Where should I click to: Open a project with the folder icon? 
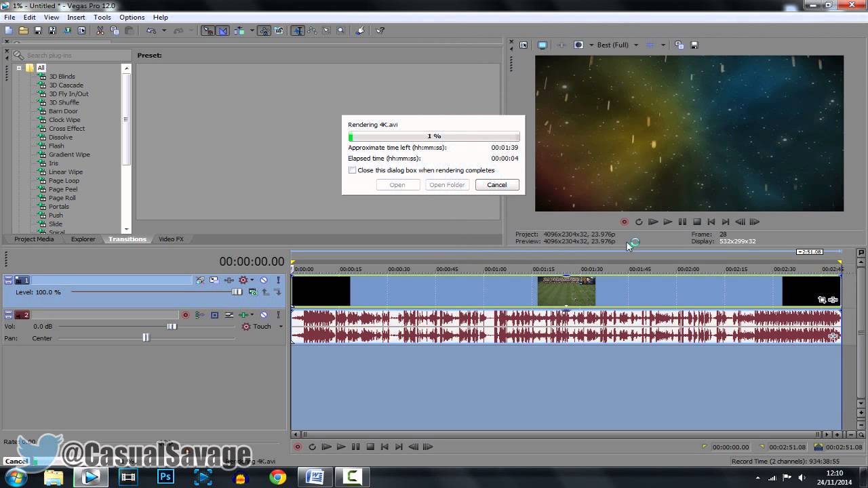(23, 30)
